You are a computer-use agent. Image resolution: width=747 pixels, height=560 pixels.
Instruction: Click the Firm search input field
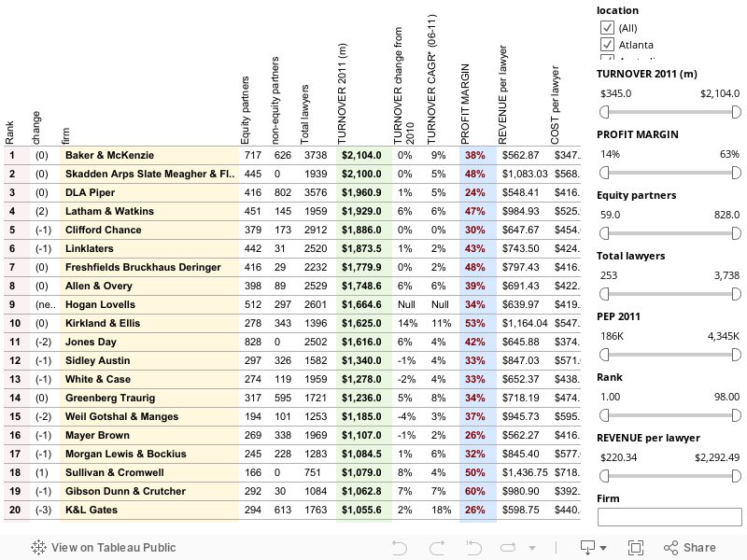pos(669,516)
